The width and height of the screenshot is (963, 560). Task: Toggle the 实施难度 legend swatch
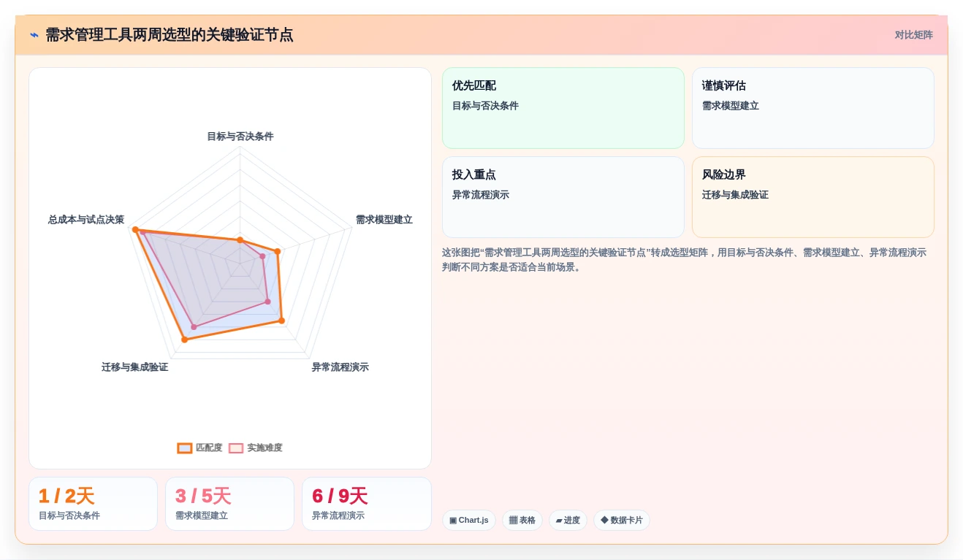(236, 448)
